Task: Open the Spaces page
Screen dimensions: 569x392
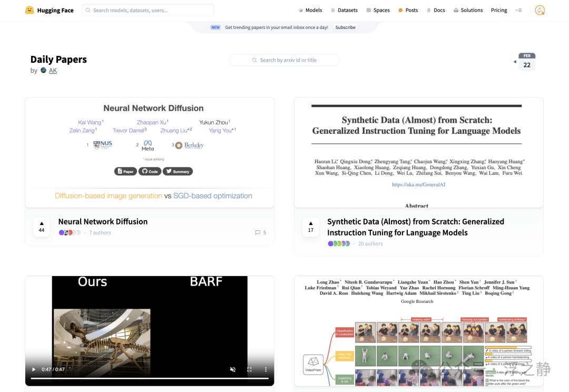Action: [378, 10]
